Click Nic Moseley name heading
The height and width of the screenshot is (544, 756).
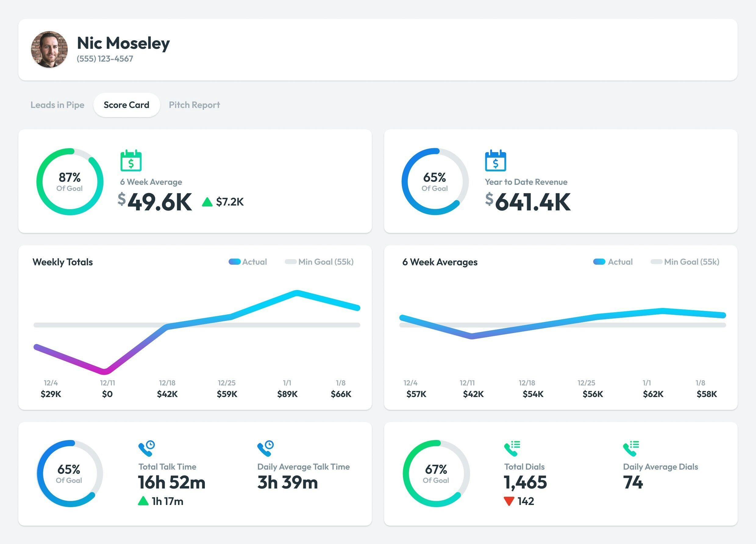(x=123, y=43)
